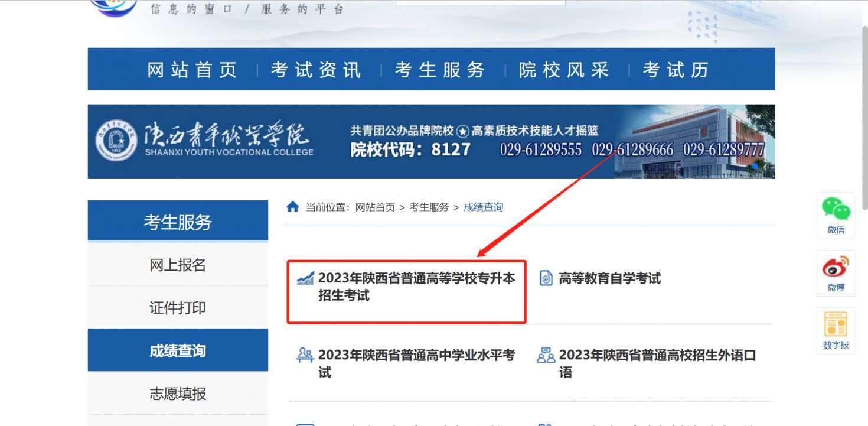Click the 陕西青年职业学院 banner ad
The image size is (868, 426).
[431, 141]
